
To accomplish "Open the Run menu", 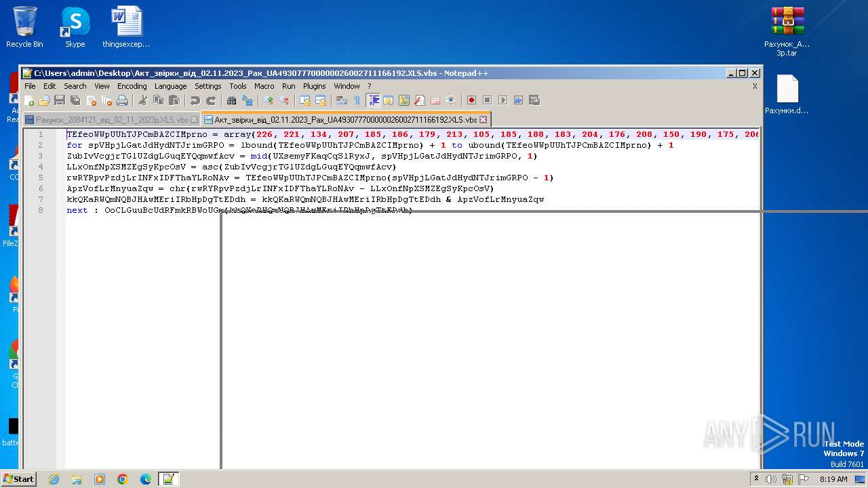I will (x=289, y=86).
